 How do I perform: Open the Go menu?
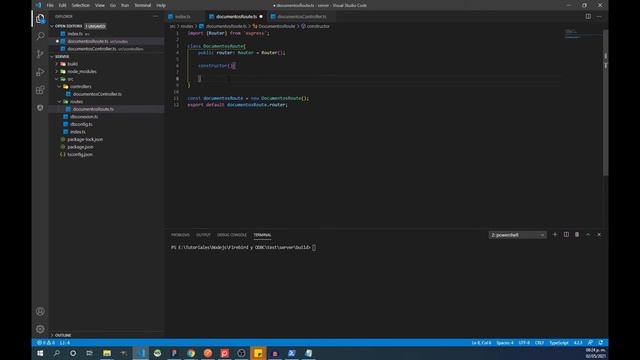(x=113, y=5)
